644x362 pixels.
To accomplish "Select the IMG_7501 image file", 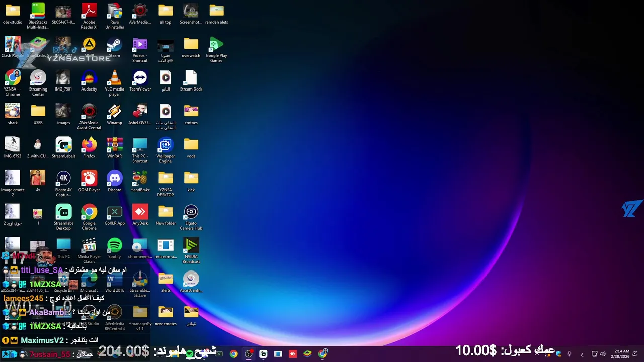I will (64, 81).
